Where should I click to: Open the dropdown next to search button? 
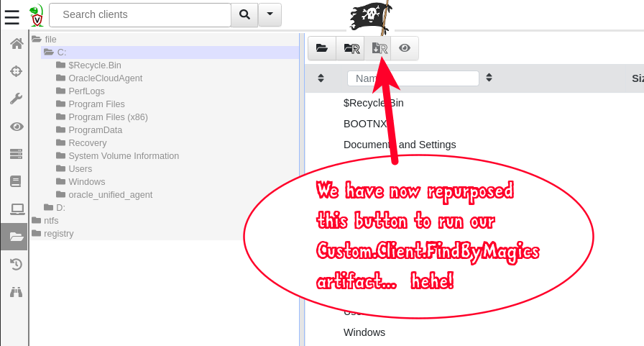click(x=270, y=14)
